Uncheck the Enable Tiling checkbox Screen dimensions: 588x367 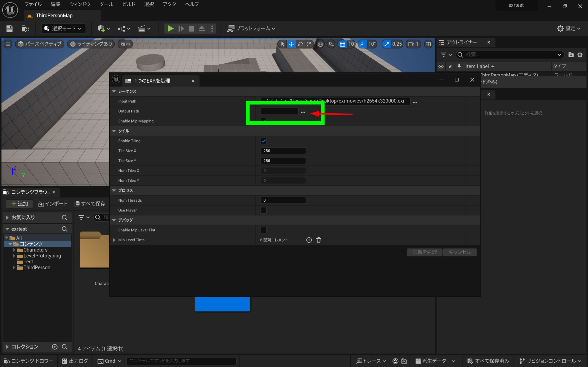[x=263, y=141]
